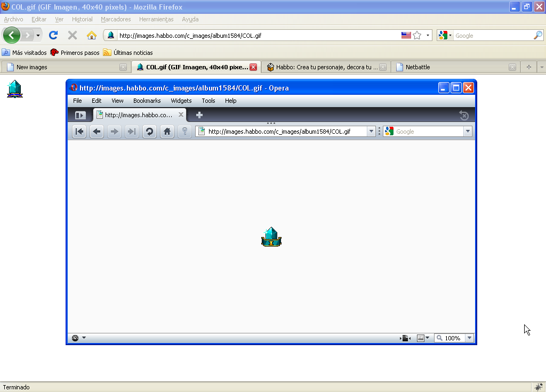
Task: Click Opera's Rewind navigation button
Action: point(79,132)
